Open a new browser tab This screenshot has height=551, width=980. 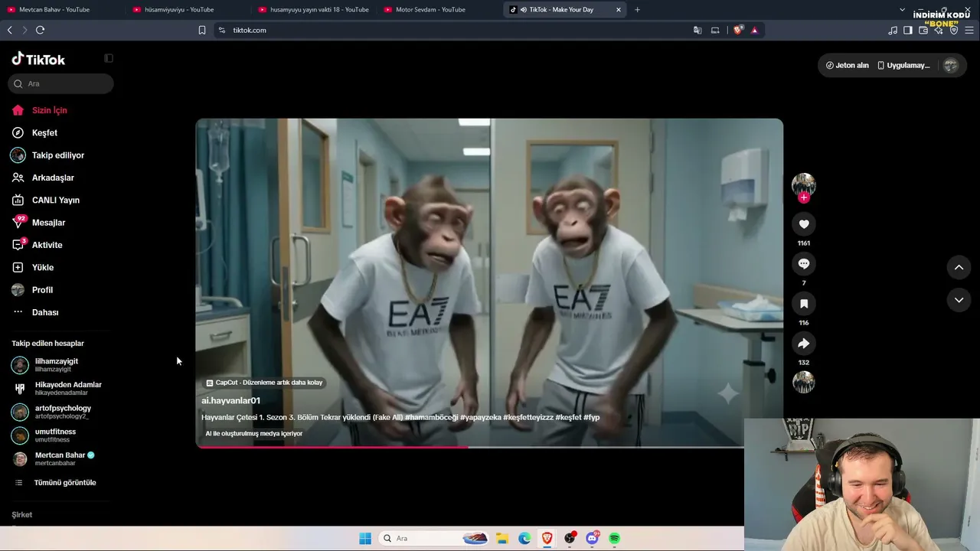pos(637,9)
